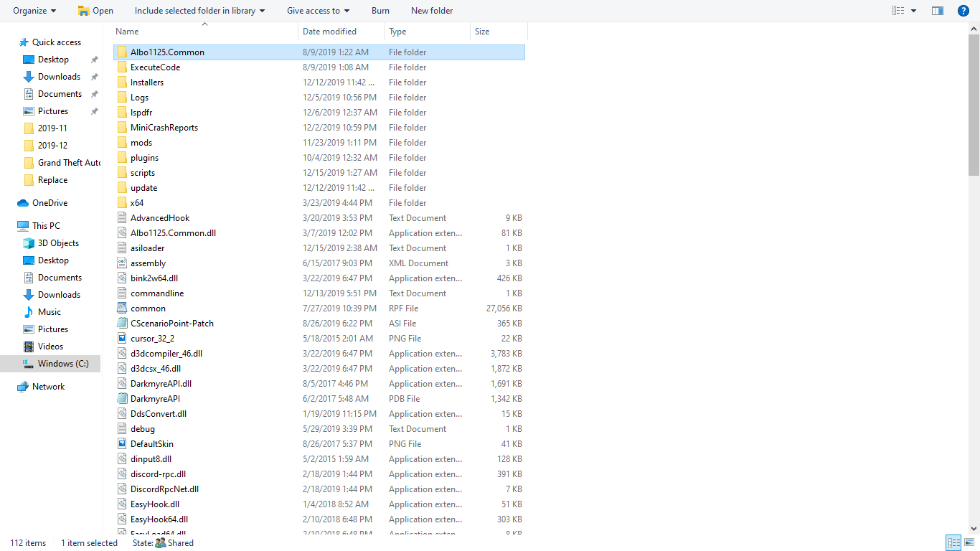Select Desktop under Quick access

54,60
